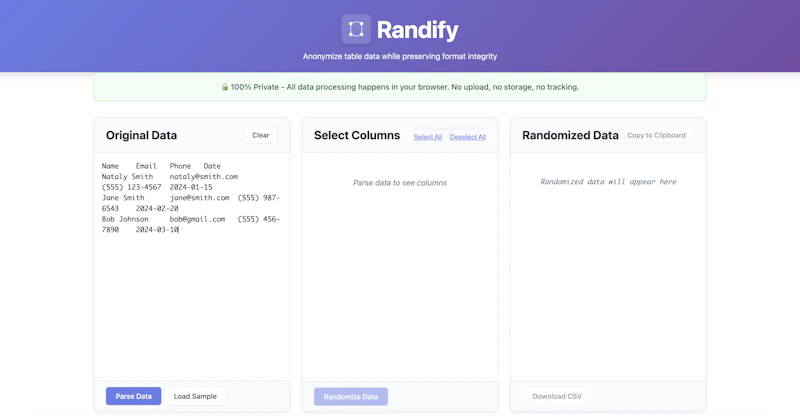
Task: Click the '2024-02-20' date text
Action: [157, 208]
